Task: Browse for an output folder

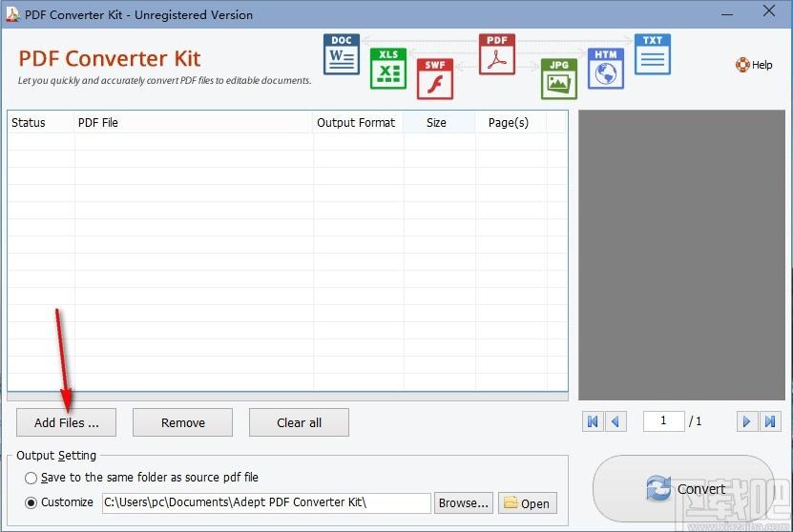Action: point(463,503)
